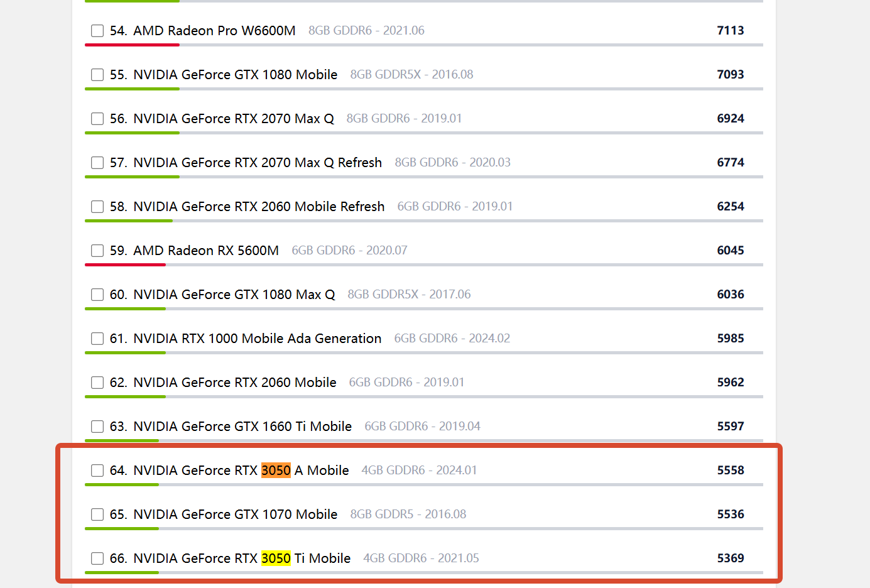
Task: Click the score 5985
Action: (x=731, y=339)
